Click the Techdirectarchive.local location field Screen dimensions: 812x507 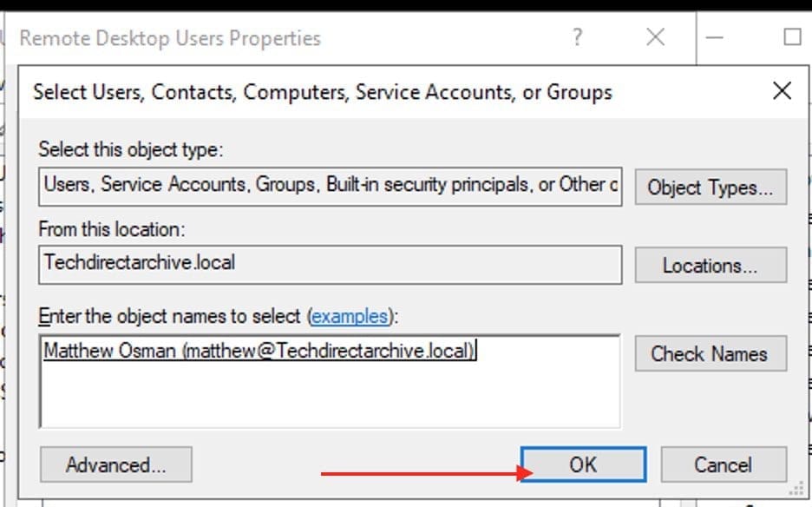coord(330,263)
